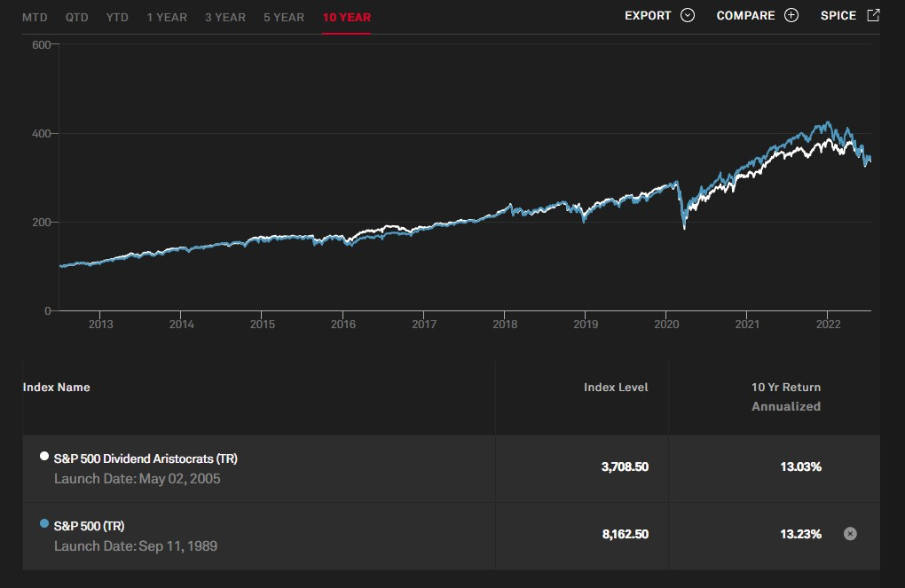This screenshot has width=905, height=588.
Task: Select the 8,162.50 index level value
Action: [626, 534]
